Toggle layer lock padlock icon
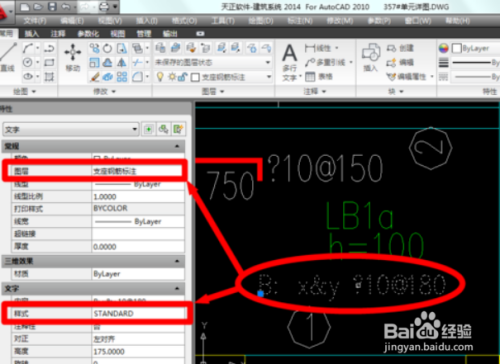 click(182, 77)
